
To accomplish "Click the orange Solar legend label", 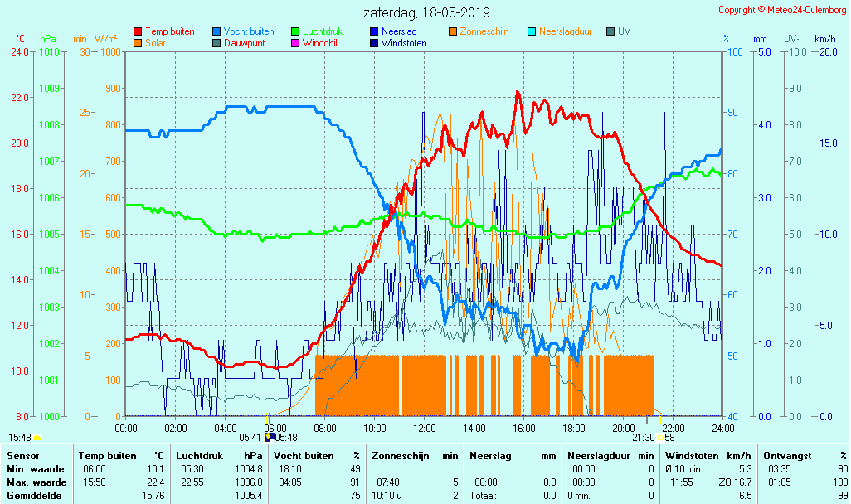I will click(157, 43).
